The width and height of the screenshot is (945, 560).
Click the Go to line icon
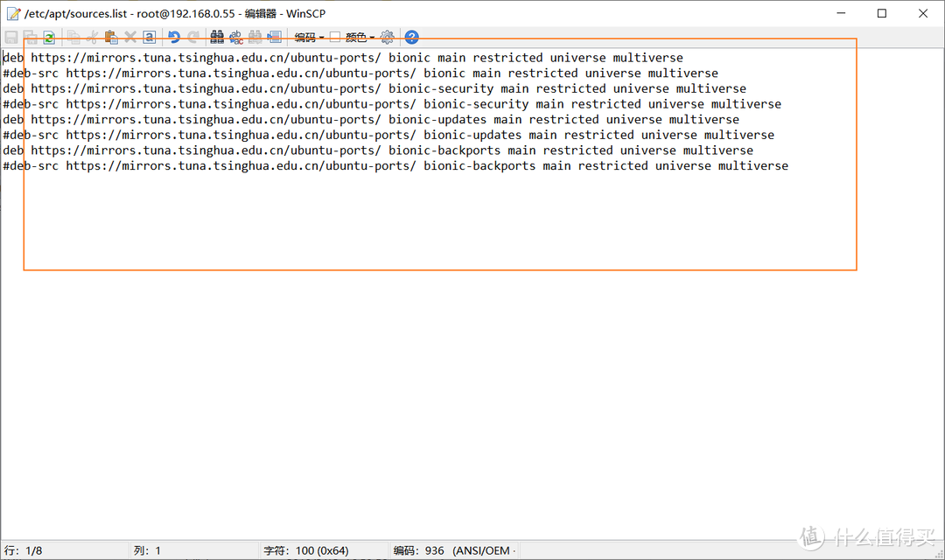(x=274, y=38)
